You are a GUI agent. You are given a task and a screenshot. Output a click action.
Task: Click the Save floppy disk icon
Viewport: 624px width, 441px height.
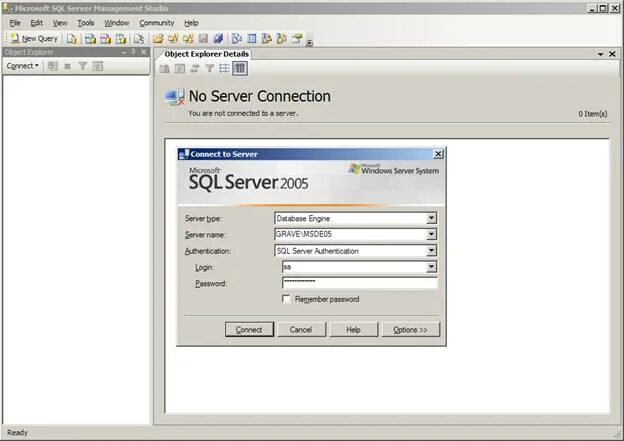click(203, 39)
